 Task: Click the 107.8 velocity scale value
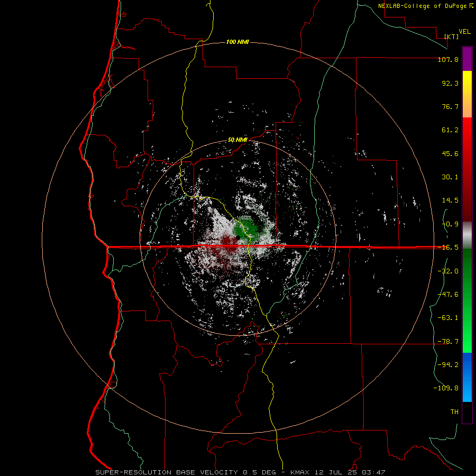[x=448, y=59]
